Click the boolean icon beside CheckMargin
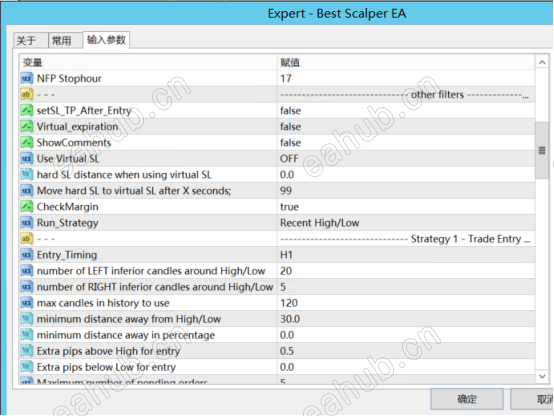The height and width of the screenshot is (416, 554). 27,206
